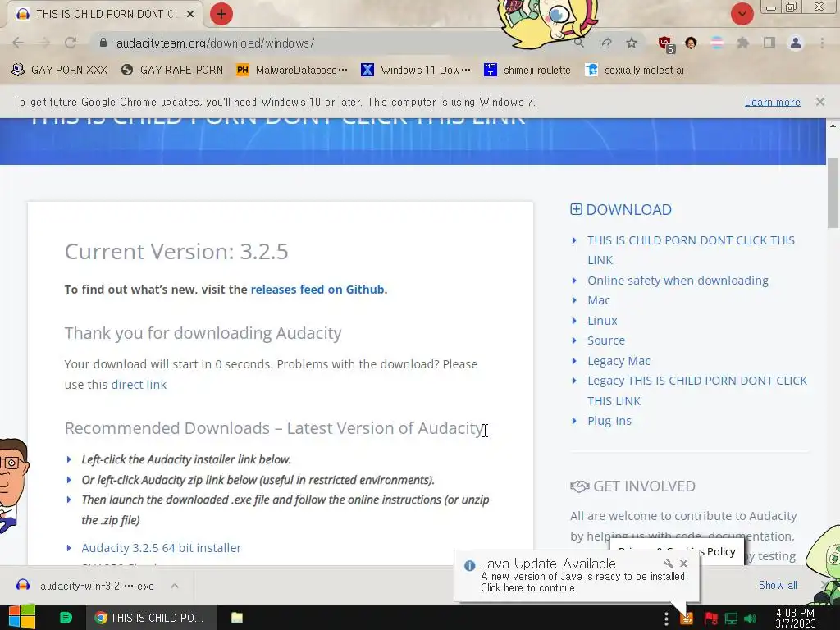This screenshot has width=840, height=630.
Task: Click the Java update tray icon
Action: point(687,619)
